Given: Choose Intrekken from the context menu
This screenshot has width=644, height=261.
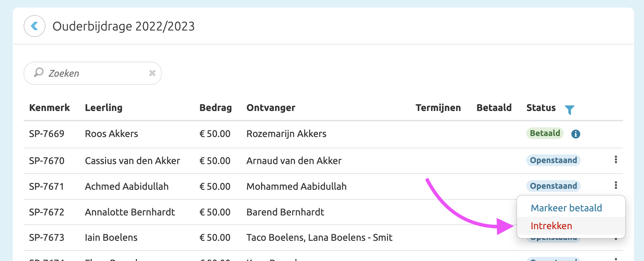Looking at the screenshot, I should tap(551, 226).
